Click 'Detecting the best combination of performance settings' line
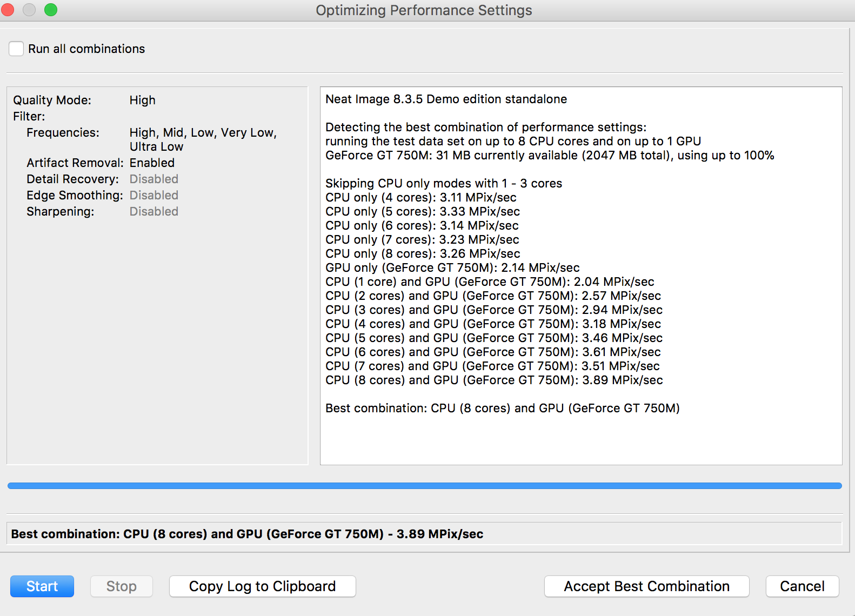The image size is (855, 616). (486, 127)
